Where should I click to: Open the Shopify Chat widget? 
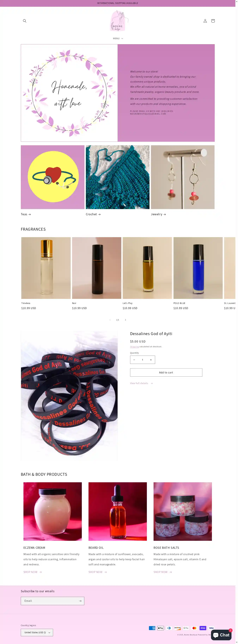tap(221, 635)
